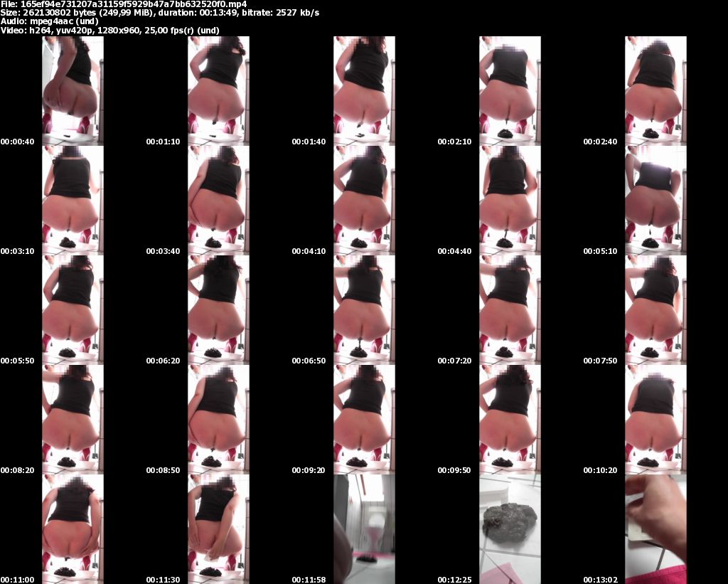Click the thumbnail at 00:08:50
The image size is (728, 584).
pos(218,419)
